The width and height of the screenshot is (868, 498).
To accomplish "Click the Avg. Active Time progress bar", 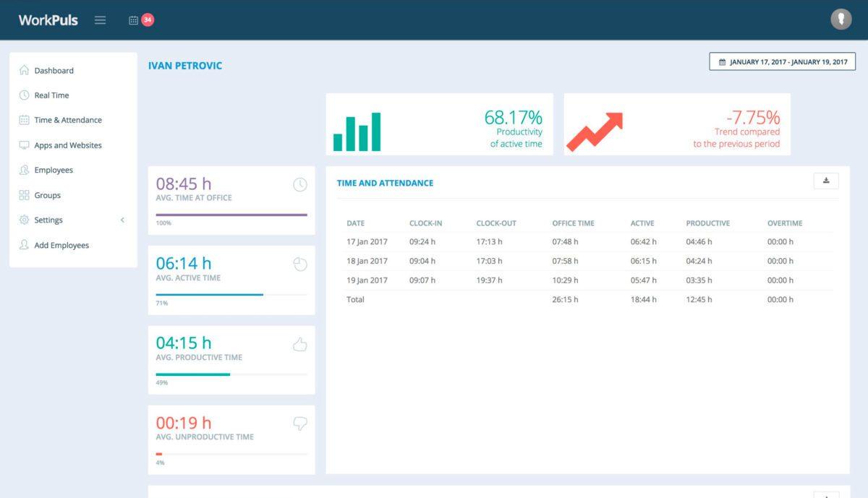I will pyautogui.click(x=231, y=294).
